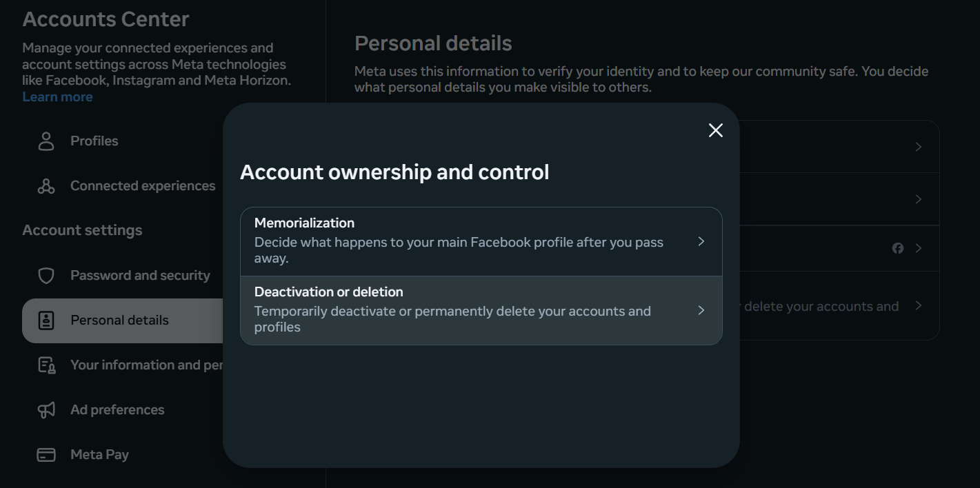This screenshot has height=488, width=980.
Task: Click the Facebook logo icon in details row
Action: pyautogui.click(x=898, y=248)
